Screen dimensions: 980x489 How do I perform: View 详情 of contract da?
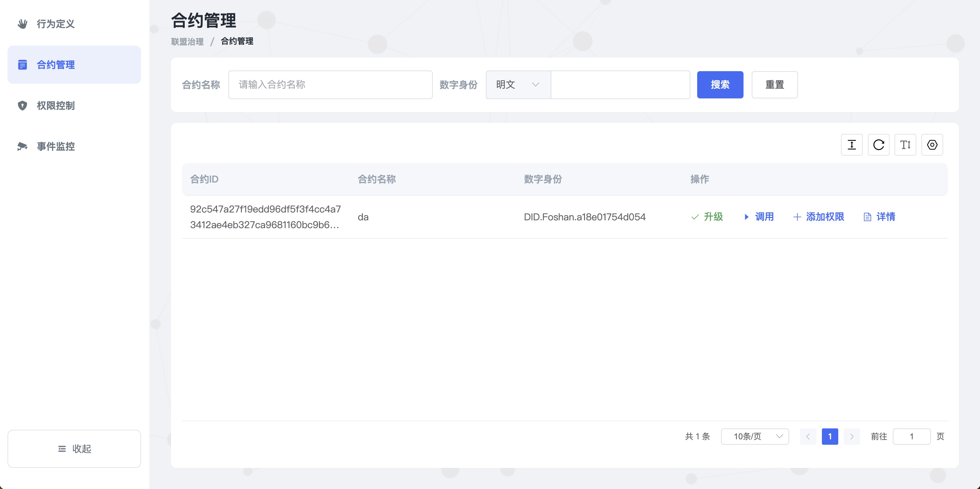click(x=879, y=217)
